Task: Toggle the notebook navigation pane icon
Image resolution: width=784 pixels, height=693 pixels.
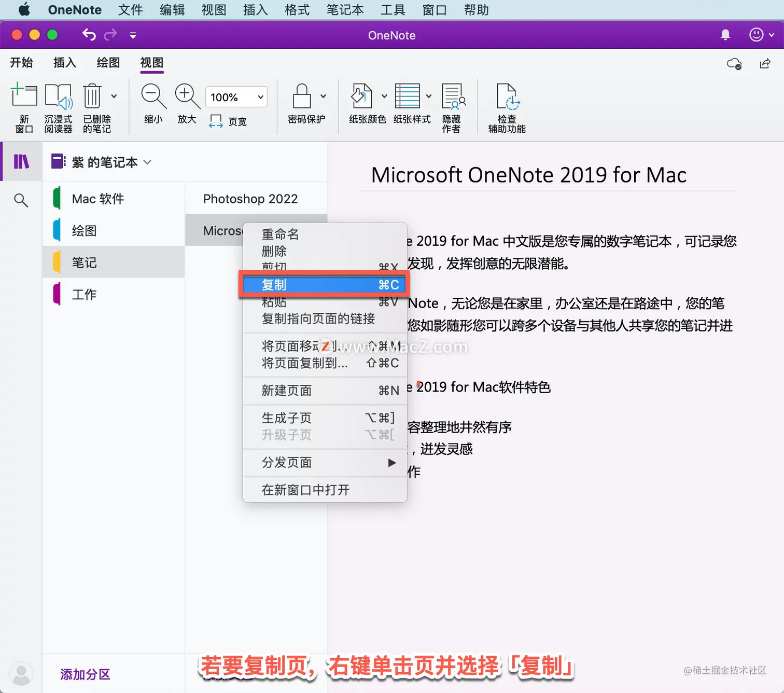Action: pos(21,162)
